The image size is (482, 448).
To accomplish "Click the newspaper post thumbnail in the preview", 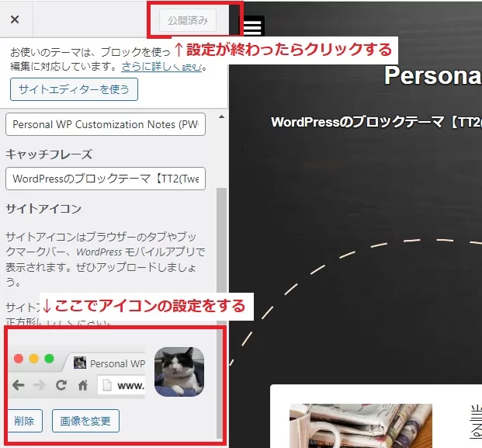I will coord(361,425).
